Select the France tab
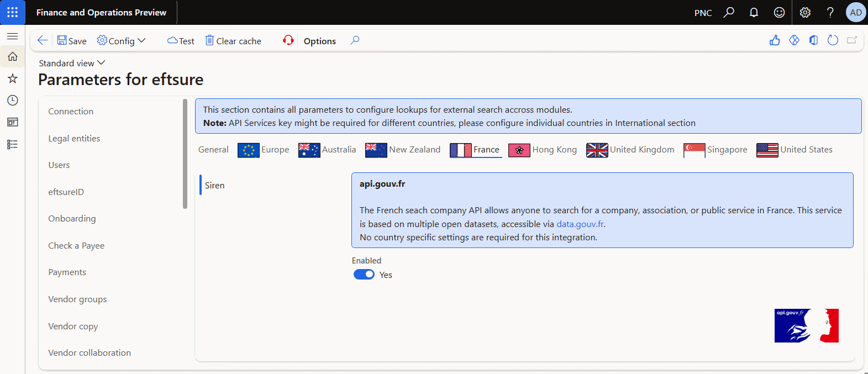Image resolution: width=868 pixels, height=374 pixels. pyautogui.click(x=475, y=150)
